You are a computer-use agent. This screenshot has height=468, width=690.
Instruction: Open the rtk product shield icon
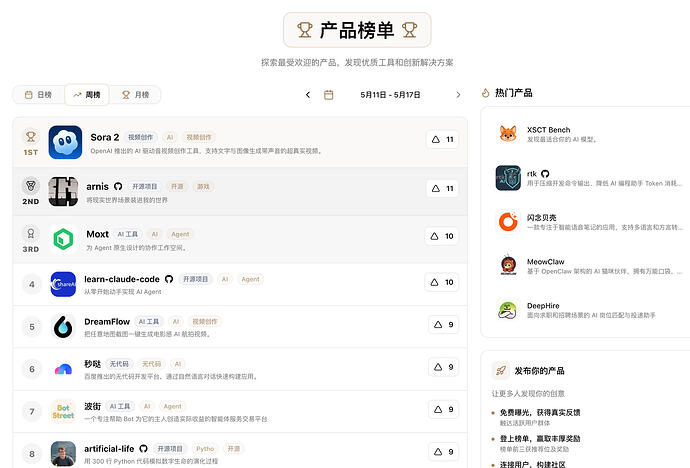[508, 178]
